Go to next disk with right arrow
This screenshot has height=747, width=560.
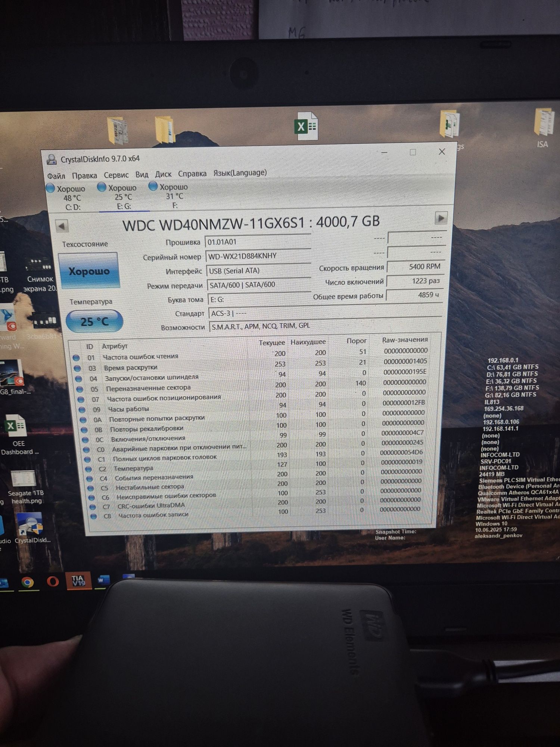pos(441,218)
